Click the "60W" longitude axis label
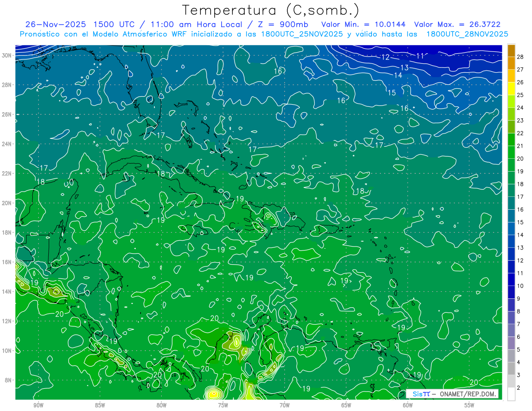The width and height of the screenshot is (532, 411). pos(408,406)
